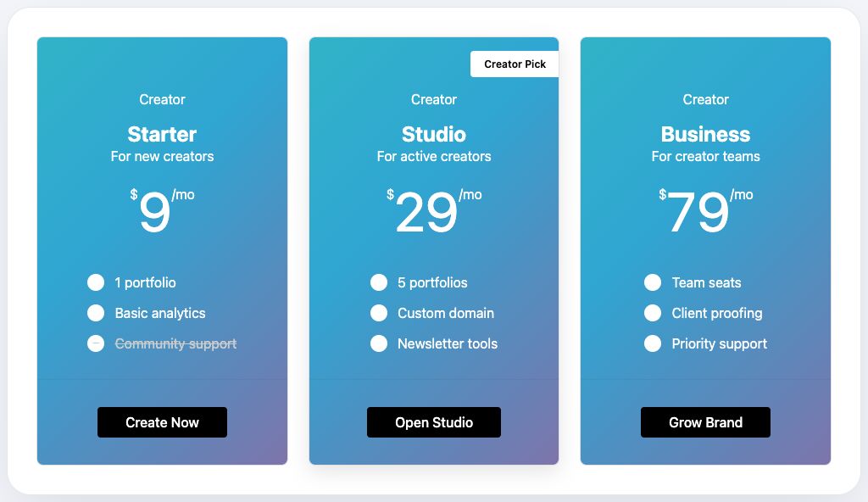Click the Creator Pick badge
The image size is (868, 502).
point(515,64)
